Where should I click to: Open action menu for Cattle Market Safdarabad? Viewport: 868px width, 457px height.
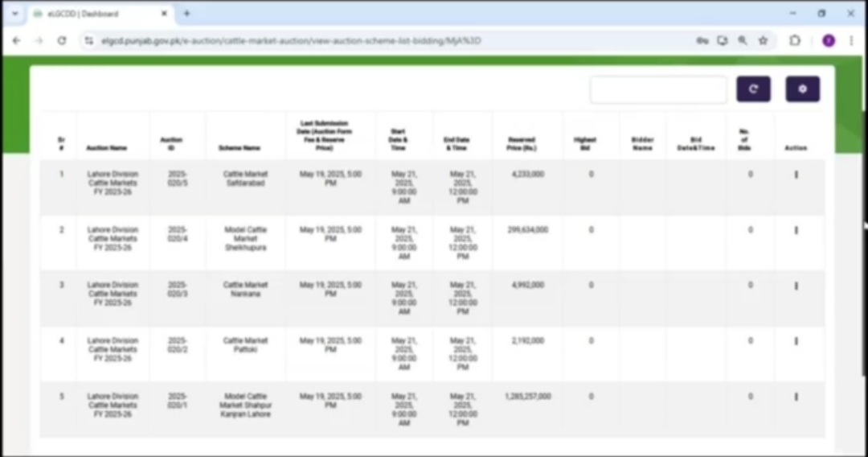coord(796,175)
